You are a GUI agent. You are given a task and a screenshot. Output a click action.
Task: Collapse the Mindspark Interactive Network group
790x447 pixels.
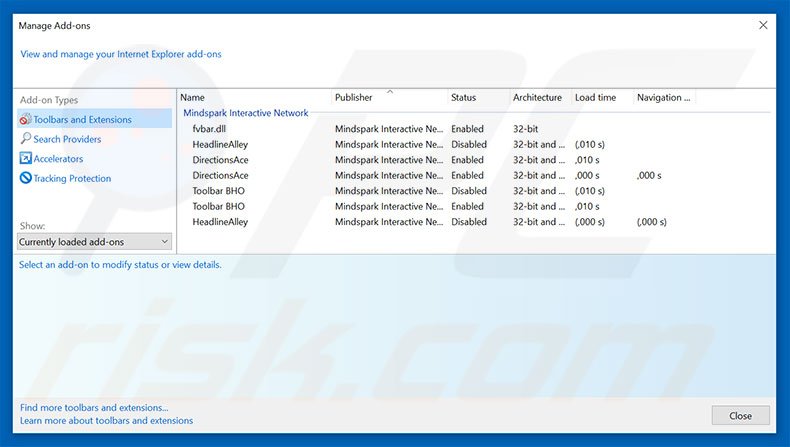click(245, 113)
